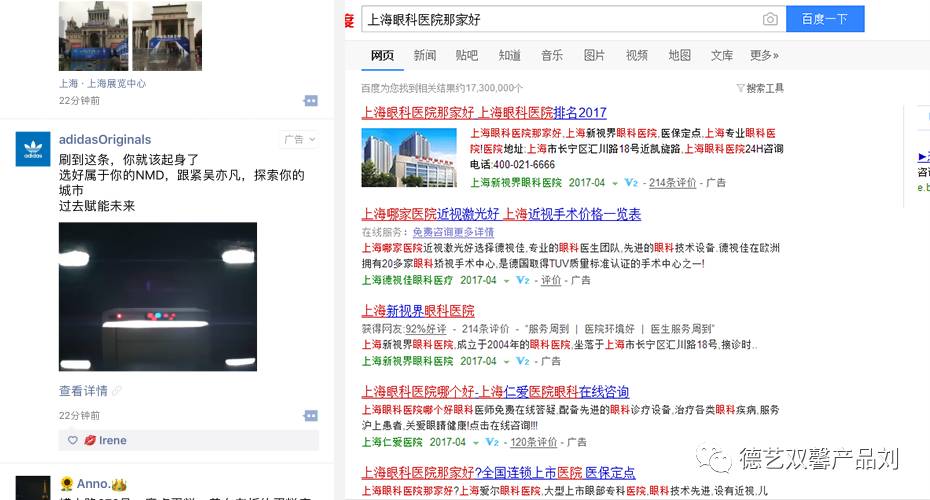
Task: Switch to the 音乐 tab
Action: [552, 55]
